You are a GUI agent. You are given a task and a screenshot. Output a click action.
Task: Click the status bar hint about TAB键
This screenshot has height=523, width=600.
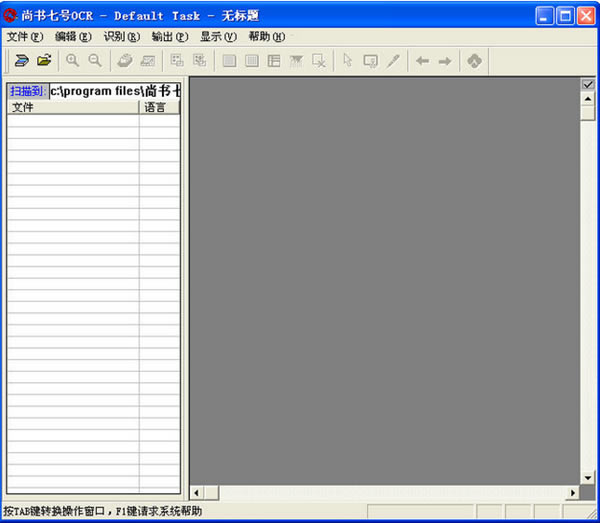tap(103, 511)
